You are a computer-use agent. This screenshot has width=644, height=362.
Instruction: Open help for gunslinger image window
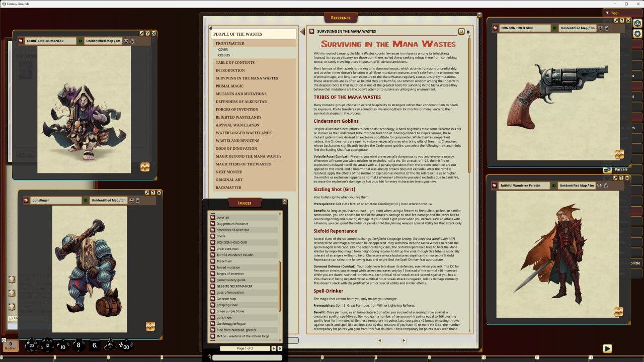click(x=153, y=193)
